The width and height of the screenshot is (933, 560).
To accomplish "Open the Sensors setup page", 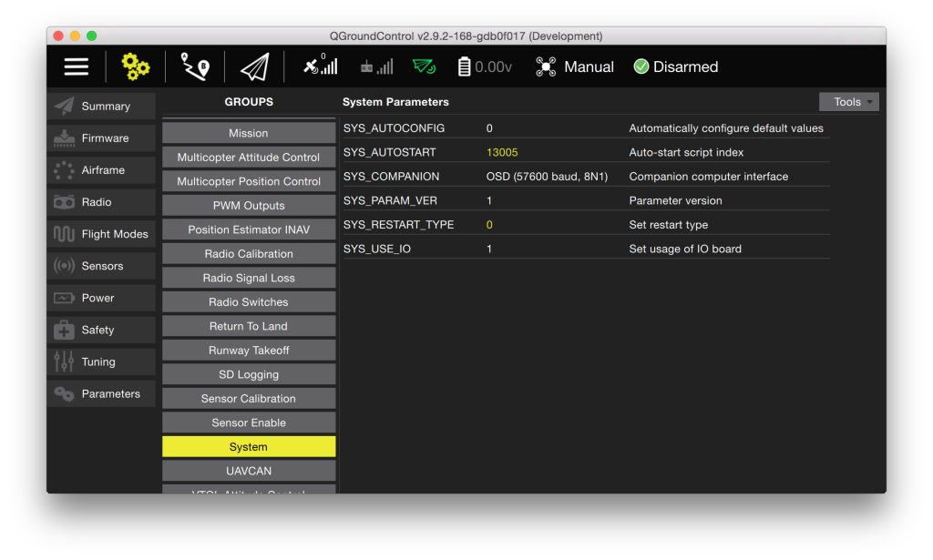I will 101,266.
